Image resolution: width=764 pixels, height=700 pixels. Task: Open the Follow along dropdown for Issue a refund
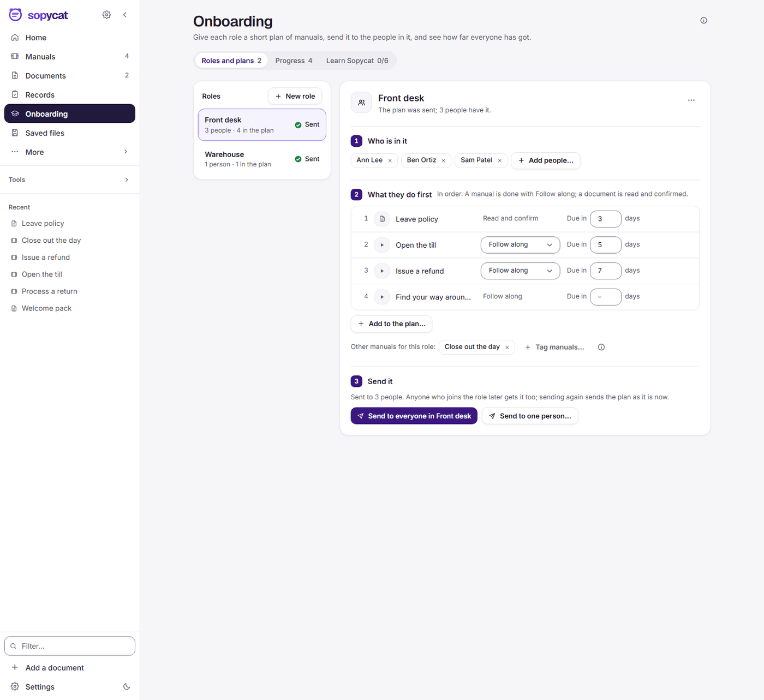520,271
